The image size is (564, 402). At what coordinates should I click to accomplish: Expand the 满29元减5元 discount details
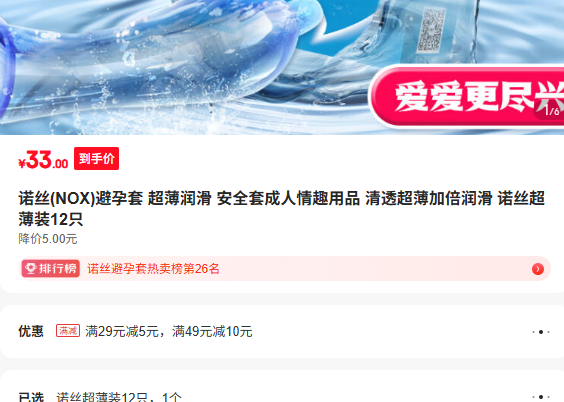coord(122,332)
